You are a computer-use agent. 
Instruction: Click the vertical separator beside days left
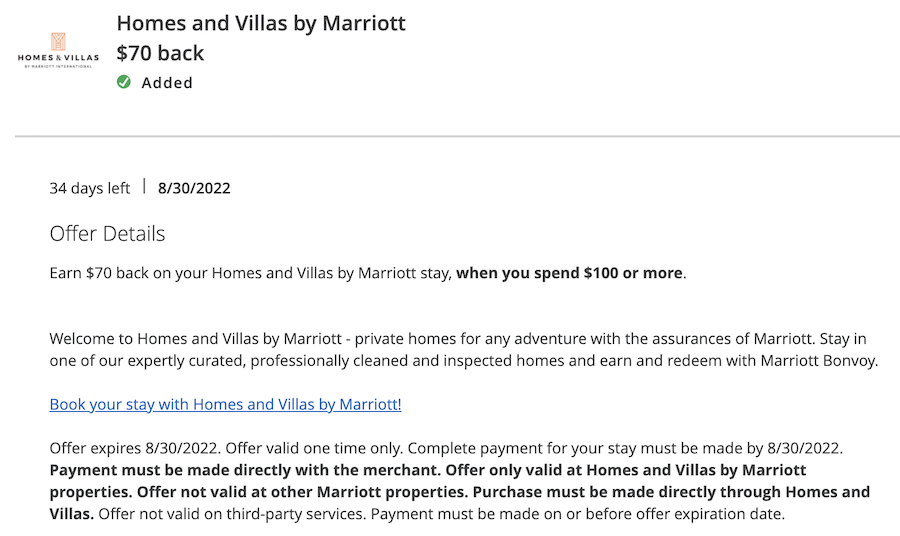pyautogui.click(x=144, y=187)
